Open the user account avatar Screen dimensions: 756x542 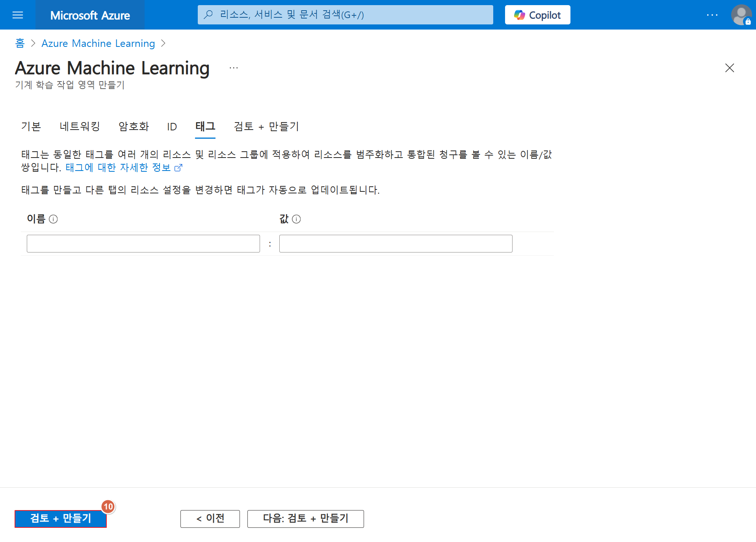point(741,15)
